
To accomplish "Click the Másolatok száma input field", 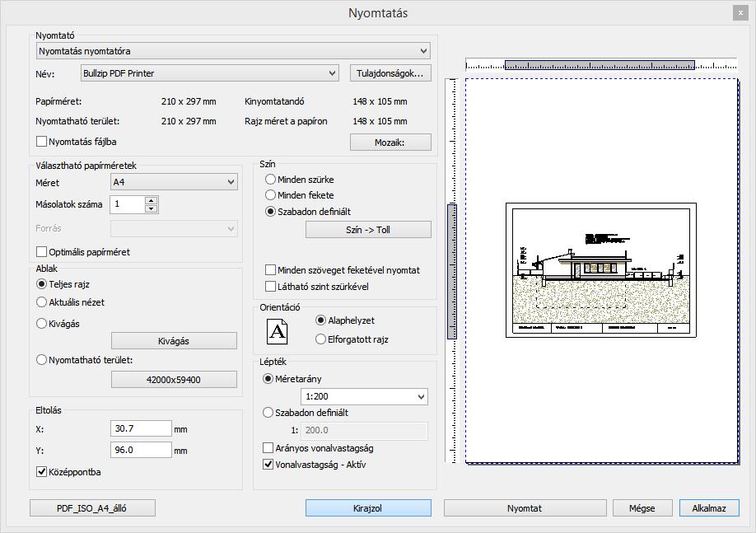I will (x=128, y=204).
